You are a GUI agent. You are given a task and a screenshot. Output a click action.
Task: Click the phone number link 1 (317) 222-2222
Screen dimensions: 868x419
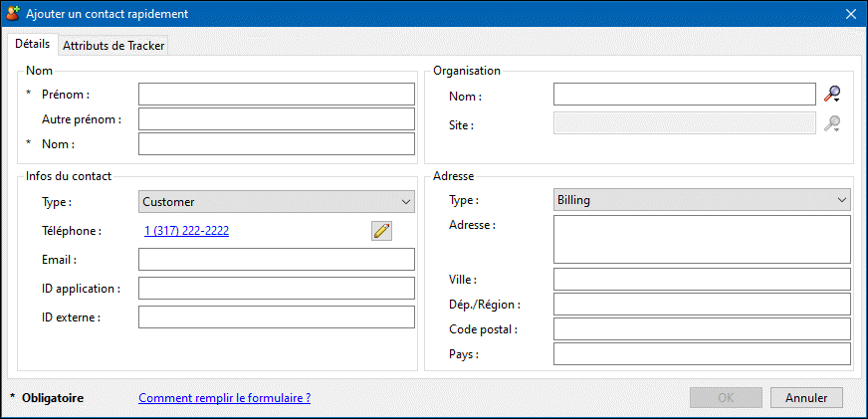(186, 231)
